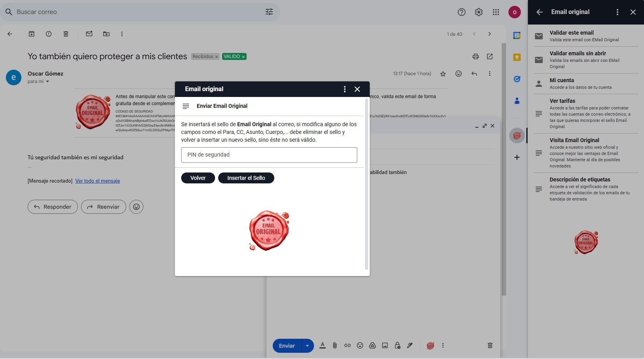Insert files from Google Drive
The width and height of the screenshot is (644, 359).
pos(372,345)
